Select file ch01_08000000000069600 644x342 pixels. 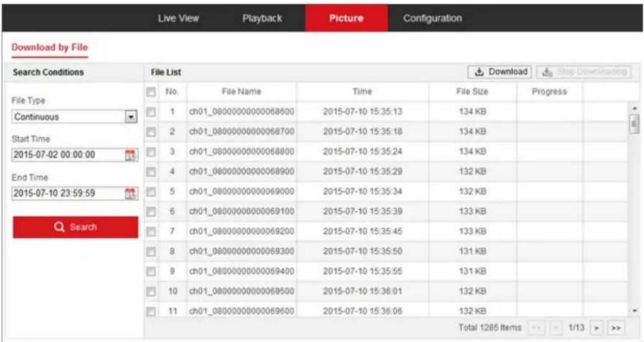[241, 311]
